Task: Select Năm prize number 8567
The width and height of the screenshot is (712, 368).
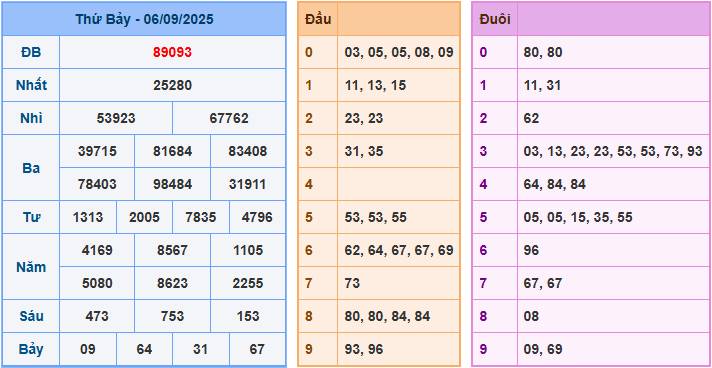Action: point(172,250)
